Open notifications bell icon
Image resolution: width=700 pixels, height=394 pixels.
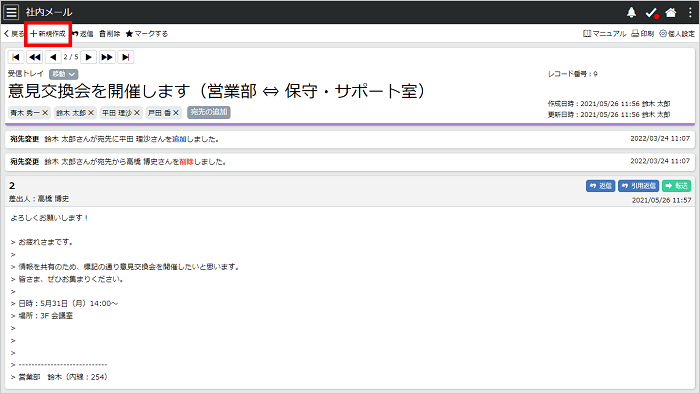tap(631, 12)
